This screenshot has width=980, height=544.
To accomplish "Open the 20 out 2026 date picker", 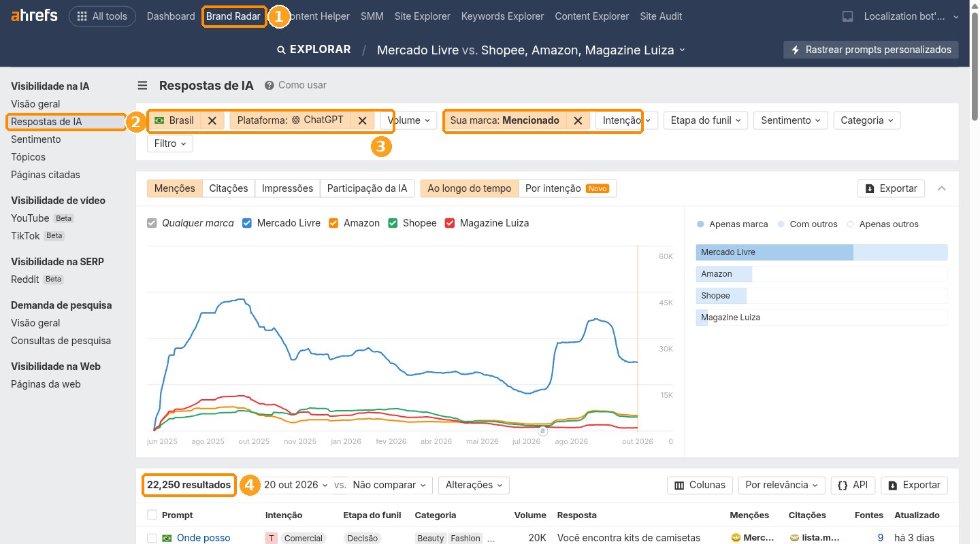I will pos(296,485).
